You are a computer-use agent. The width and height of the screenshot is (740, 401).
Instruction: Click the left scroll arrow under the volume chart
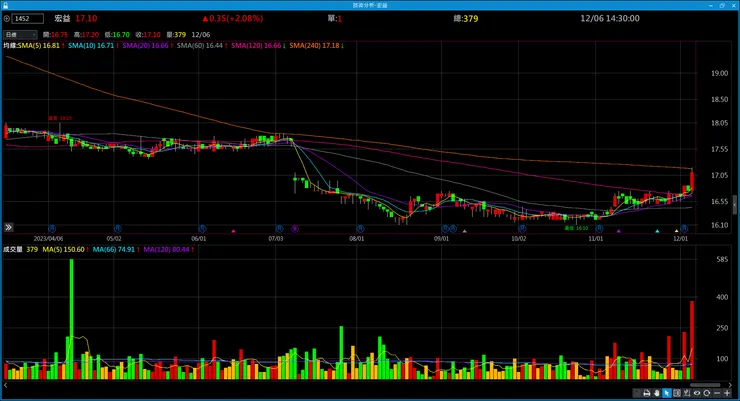point(6,385)
